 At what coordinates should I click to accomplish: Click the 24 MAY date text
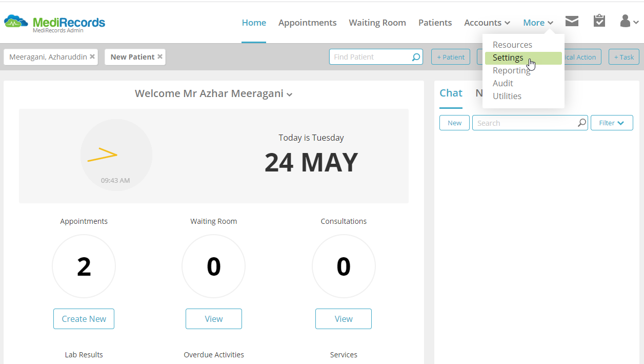[x=311, y=162]
